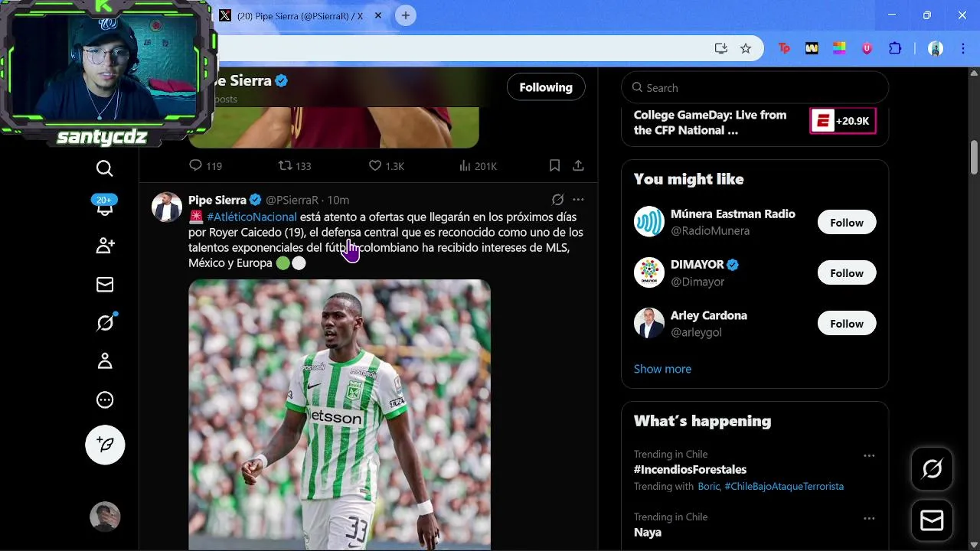Open the +20.9K ESPN listeners badge
The height and width of the screenshot is (551, 980).
[843, 121]
